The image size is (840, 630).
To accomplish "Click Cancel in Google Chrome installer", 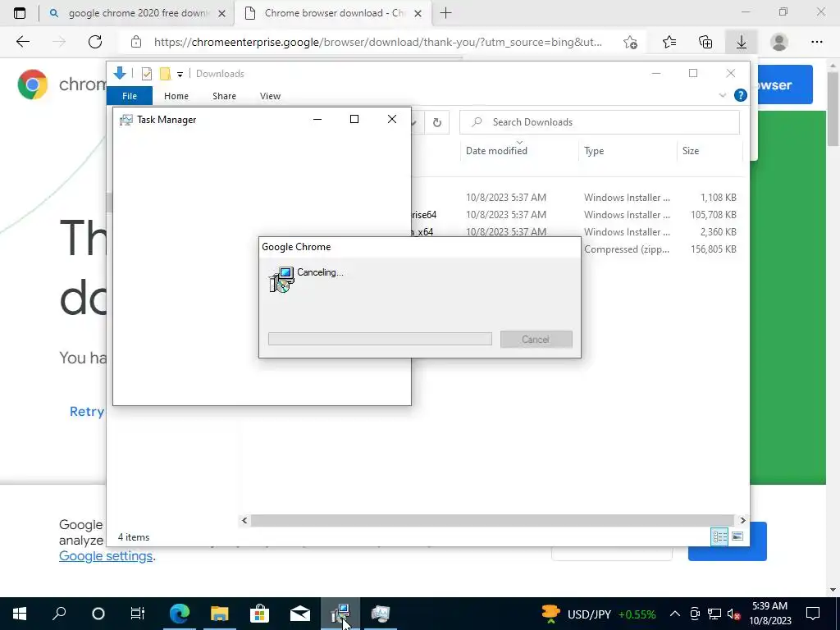I will [x=536, y=339].
